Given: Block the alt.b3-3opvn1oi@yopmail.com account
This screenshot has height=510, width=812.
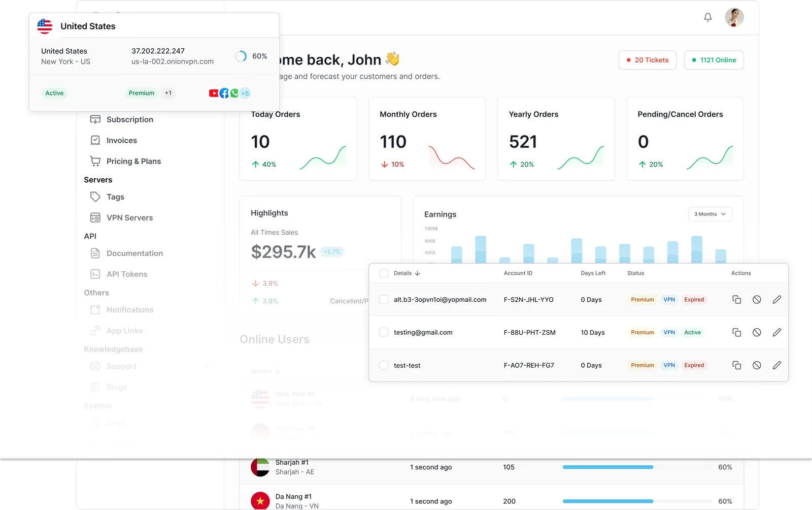Looking at the screenshot, I should pyautogui.click(x=757, y=300).
